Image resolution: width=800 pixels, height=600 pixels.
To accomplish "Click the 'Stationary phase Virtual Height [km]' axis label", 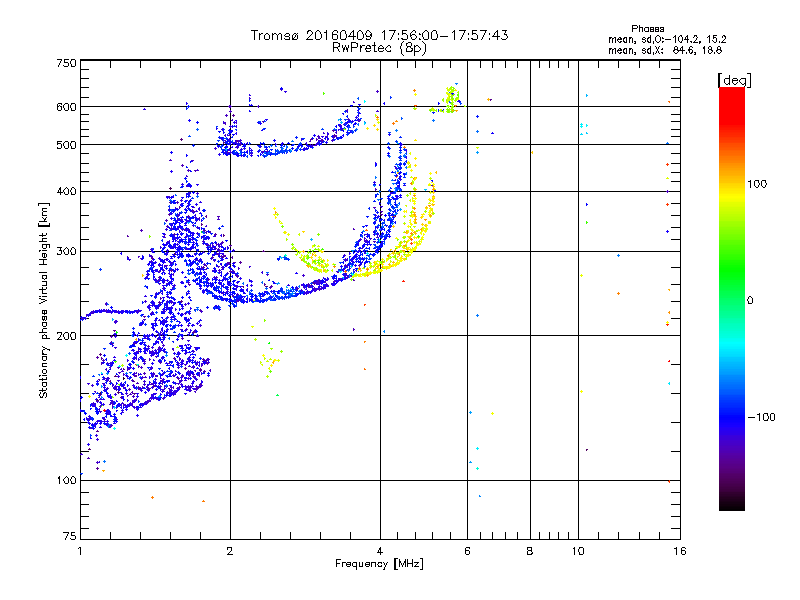I will pos(43,301).
